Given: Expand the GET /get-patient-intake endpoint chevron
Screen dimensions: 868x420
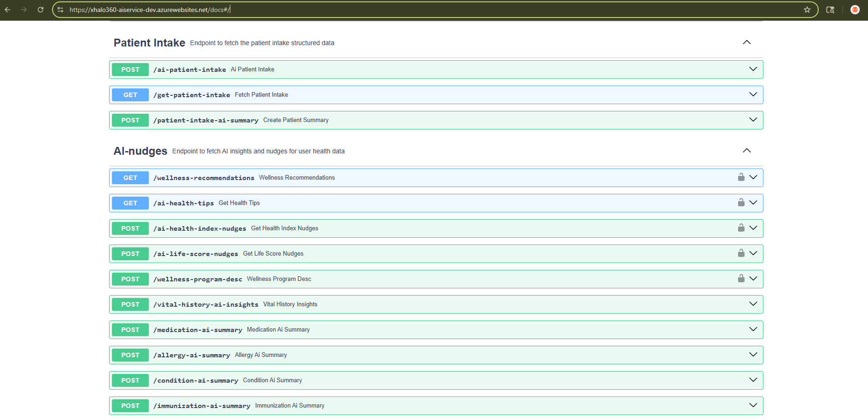Looking at the screenshot, I should pos(753,94).
